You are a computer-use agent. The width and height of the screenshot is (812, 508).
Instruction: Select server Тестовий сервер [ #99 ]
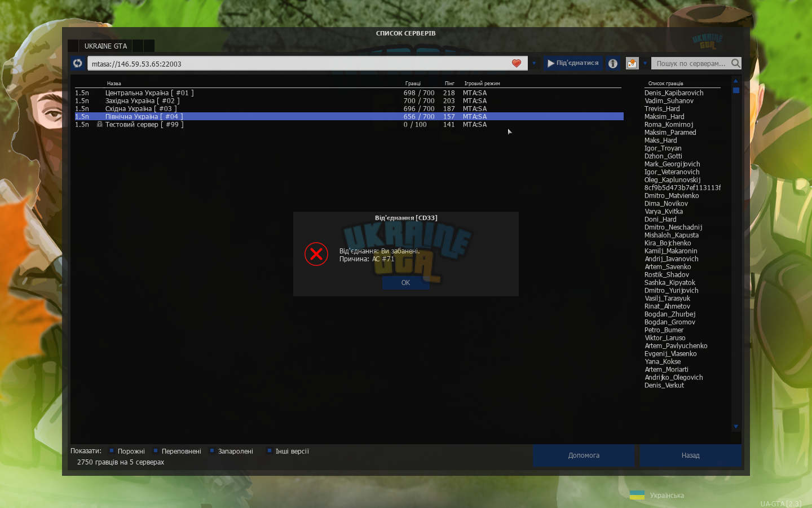pos(349,124)
